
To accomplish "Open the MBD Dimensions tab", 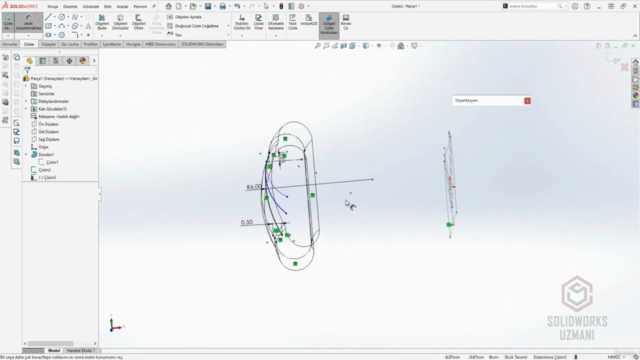I will click(x=161, y=44).
